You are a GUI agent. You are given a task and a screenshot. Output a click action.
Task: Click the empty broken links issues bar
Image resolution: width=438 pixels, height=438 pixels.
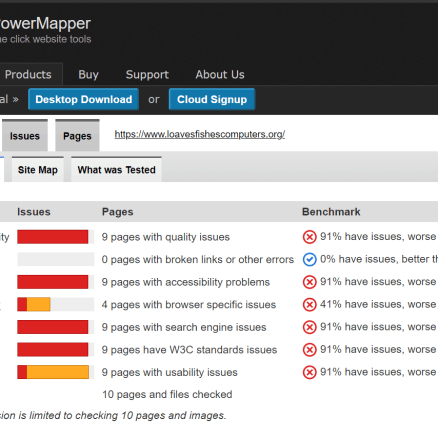56,259
